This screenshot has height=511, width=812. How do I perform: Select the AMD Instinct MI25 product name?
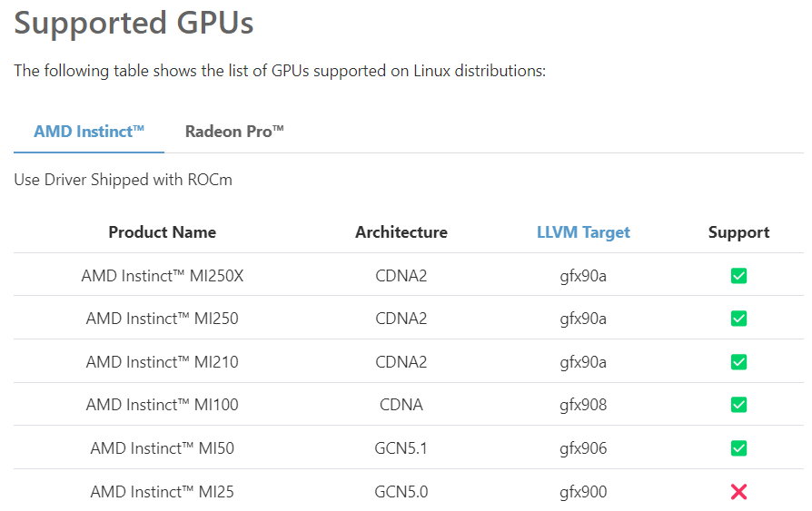coord(163,492)
